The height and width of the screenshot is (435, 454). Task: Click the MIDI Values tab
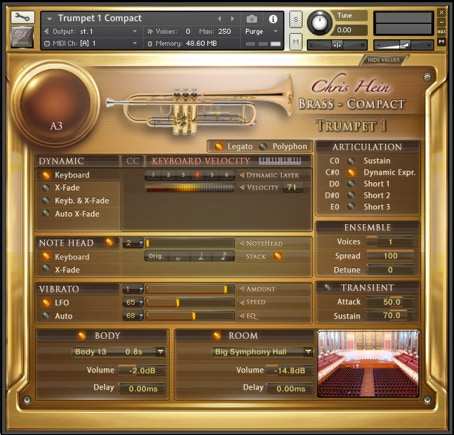click(383, 60)
